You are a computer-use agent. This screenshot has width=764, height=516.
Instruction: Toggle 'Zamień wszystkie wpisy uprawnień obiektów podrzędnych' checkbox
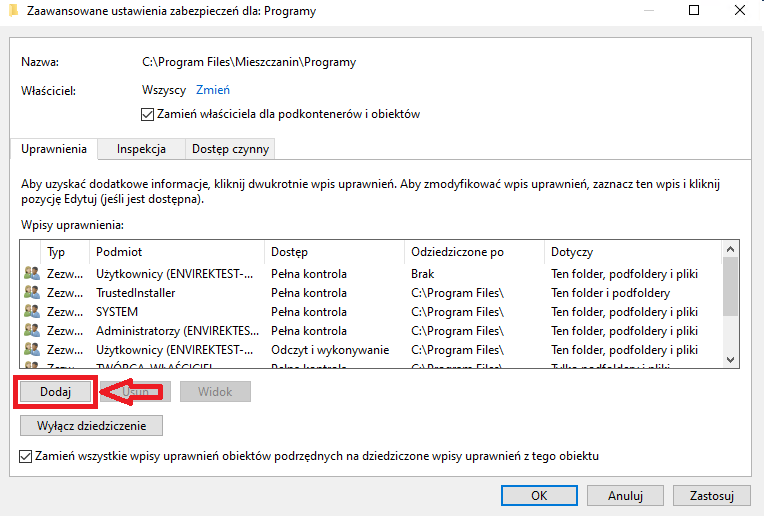[x=27, y=456]
